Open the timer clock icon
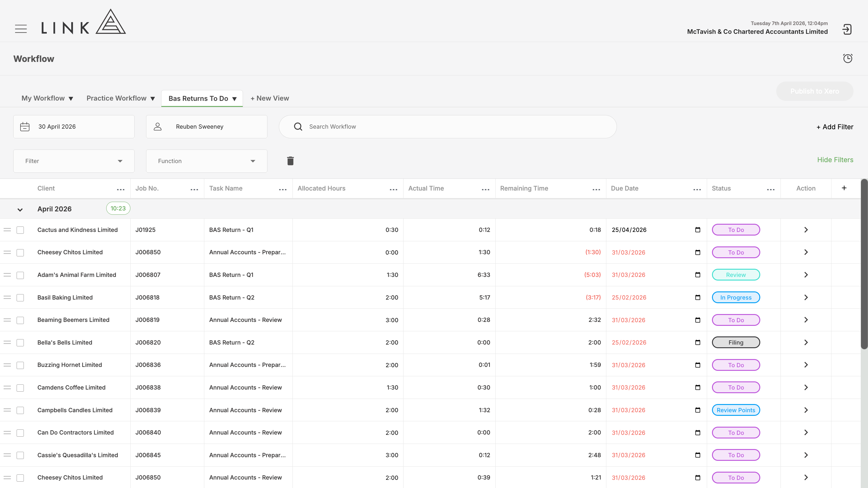 [x=848, y=58]
